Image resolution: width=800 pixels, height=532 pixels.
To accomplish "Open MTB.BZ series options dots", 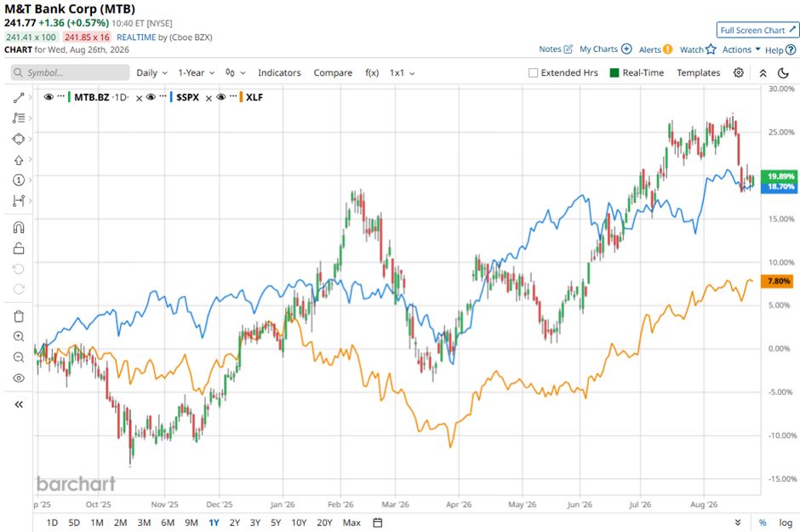I will [x=60, y=96].
